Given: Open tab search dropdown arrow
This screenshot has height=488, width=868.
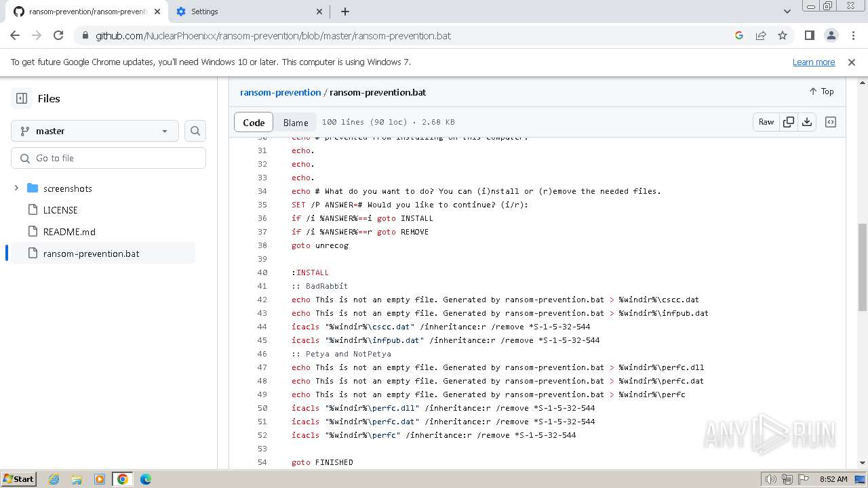Looking at the screenshot, I should click(787, 12).
